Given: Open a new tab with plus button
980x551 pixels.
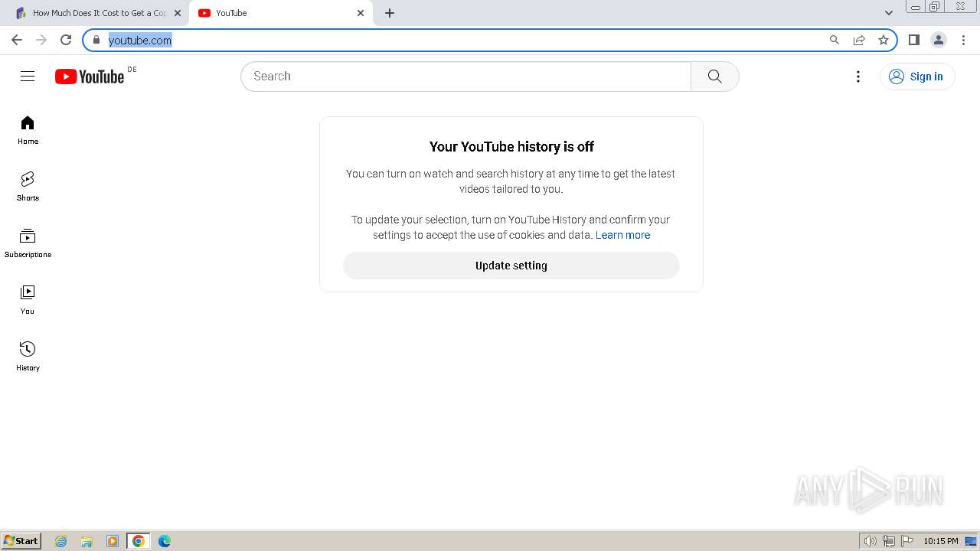Looking at the screenshot, I should (x=390, y=13).
